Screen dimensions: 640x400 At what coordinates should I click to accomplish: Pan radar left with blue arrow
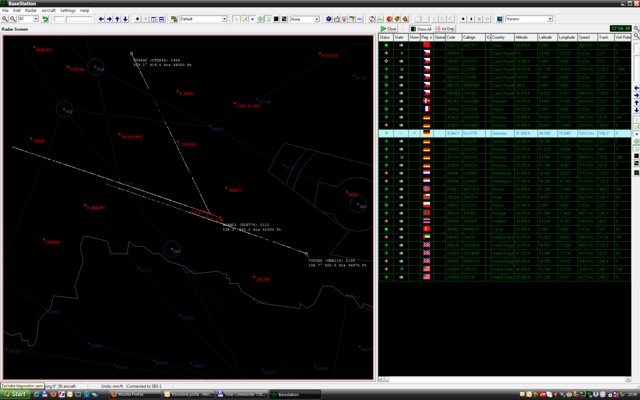tap(102, 19)
